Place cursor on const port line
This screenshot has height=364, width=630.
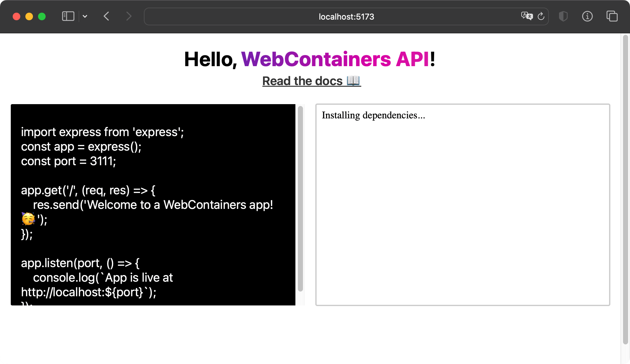coord(68,161)
